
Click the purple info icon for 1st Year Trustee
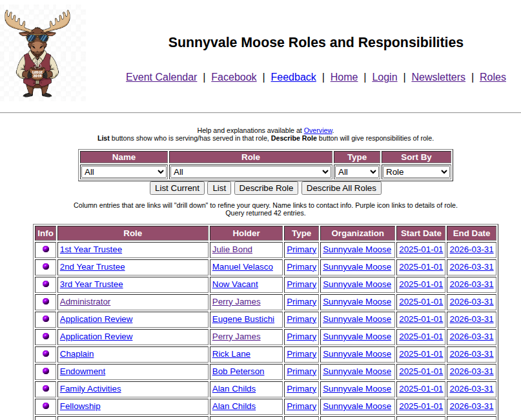tap(45, 249)
